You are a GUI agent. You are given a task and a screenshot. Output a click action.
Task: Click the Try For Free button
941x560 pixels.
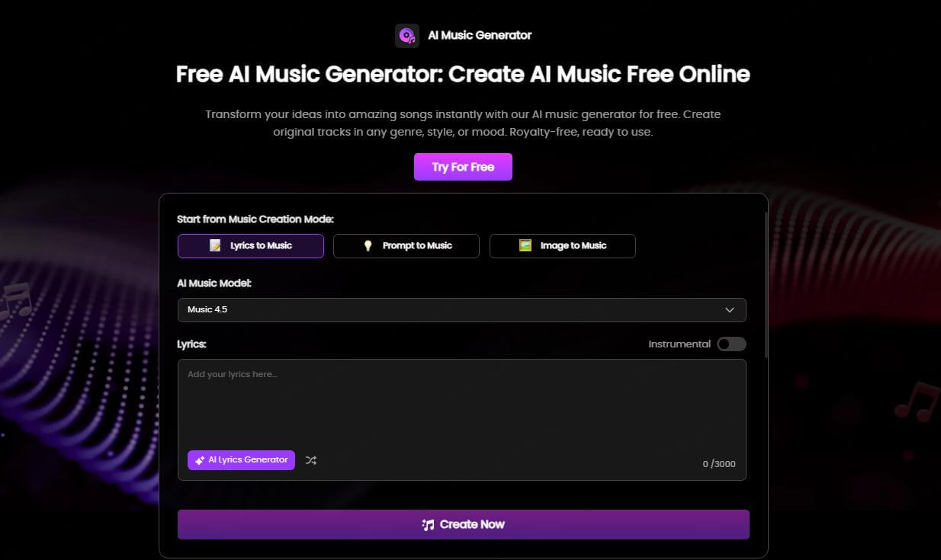pos(462,166)
